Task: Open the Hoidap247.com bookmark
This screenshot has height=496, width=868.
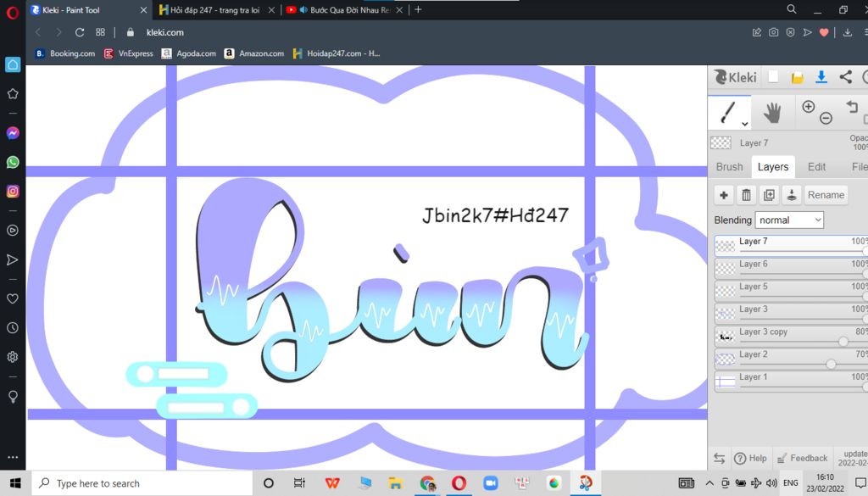Action: (336, 53)
